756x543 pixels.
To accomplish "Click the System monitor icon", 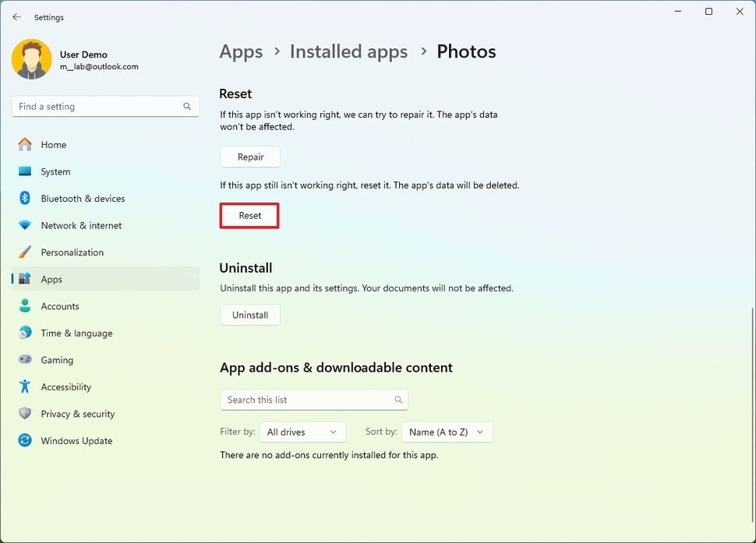I will pyautogui.click(x=25, y=171).
